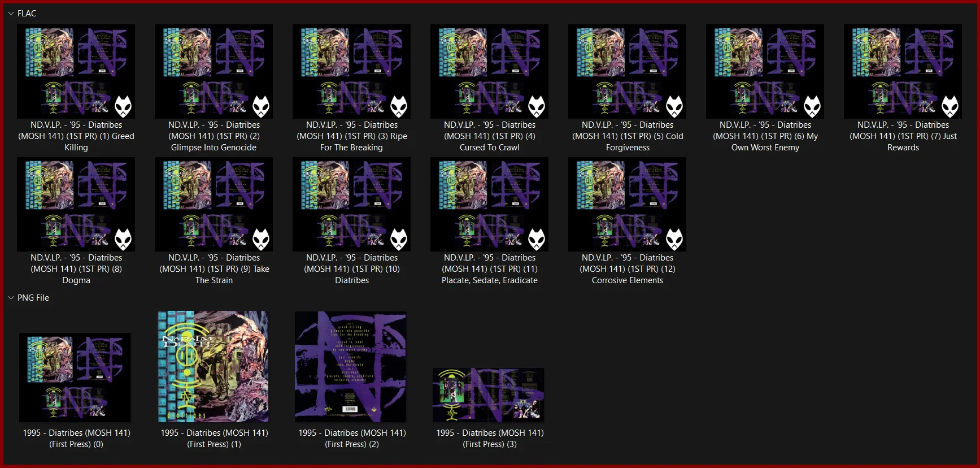The width and height of the screenshot is (980, 468).
Task: Select the inlay thumbnail "(First Press) (3)"
Action: (x=489, y=395)
